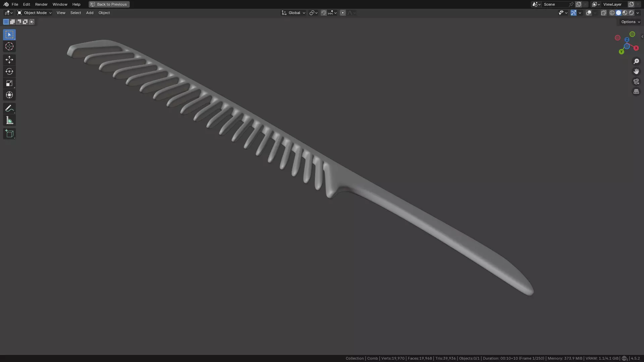Toggle viewport overlays
Image resolution: width=644 pixels, height=362 pixels.
tap(589, 13)
